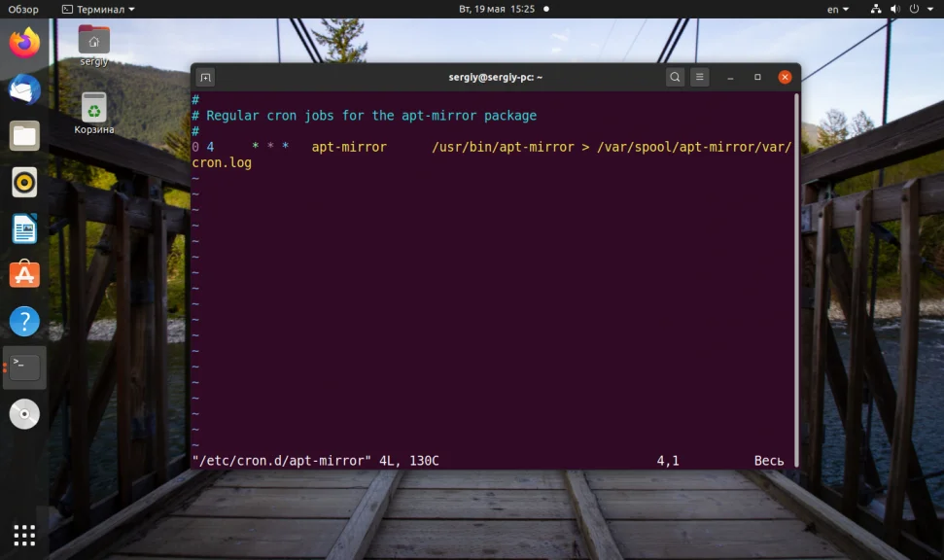Click the power icon in the top bar
Viewport: 944px width, 560px height.
[914, 9]
